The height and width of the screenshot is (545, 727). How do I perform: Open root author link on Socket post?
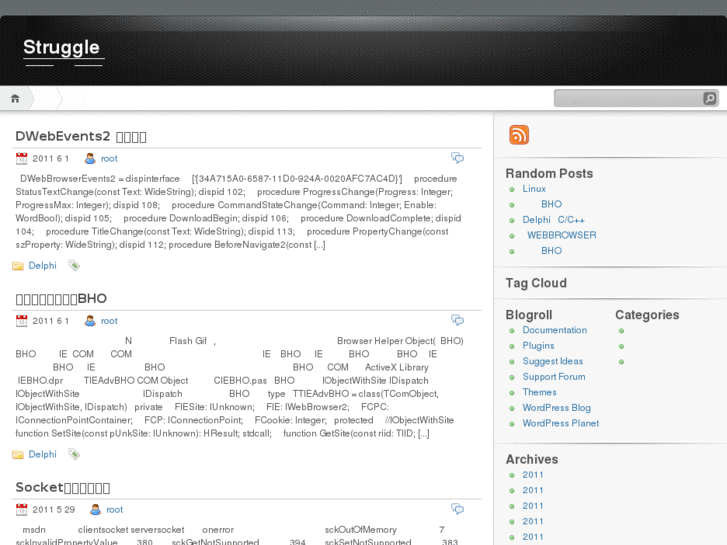pyautogui.click(x=115, y=510)
